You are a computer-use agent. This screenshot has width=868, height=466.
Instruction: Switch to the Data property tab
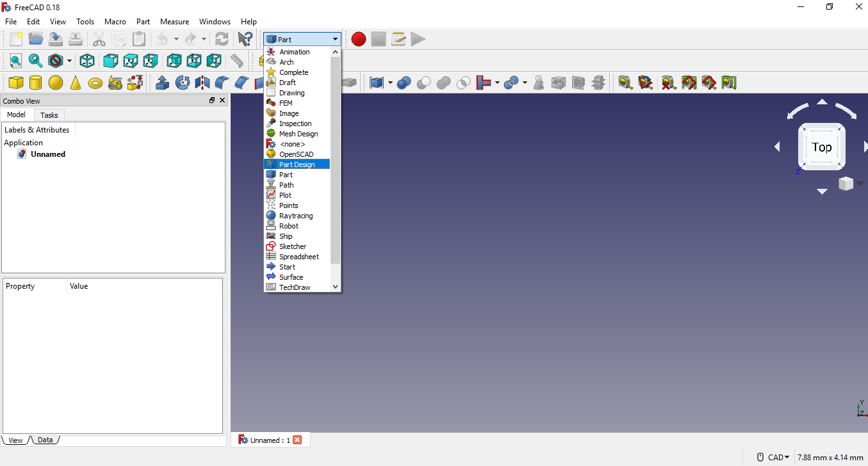[45, 440]
